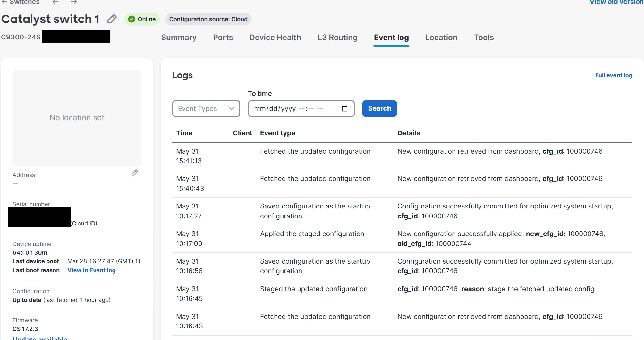The image size is (644, 340).
Task: Edit the Catalyst switch 1 name pencil icon
Action: (112, 19)
